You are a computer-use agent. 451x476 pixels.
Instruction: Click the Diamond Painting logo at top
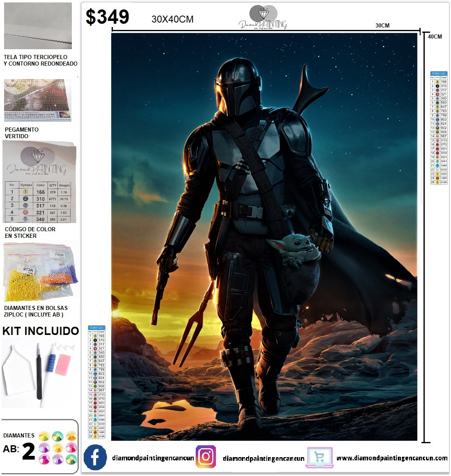pos(263,18)
